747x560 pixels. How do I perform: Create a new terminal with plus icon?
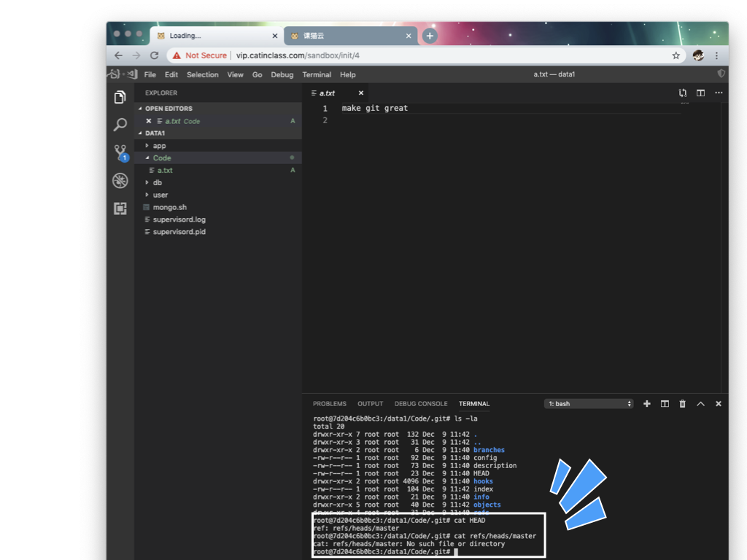click(646, 404)
